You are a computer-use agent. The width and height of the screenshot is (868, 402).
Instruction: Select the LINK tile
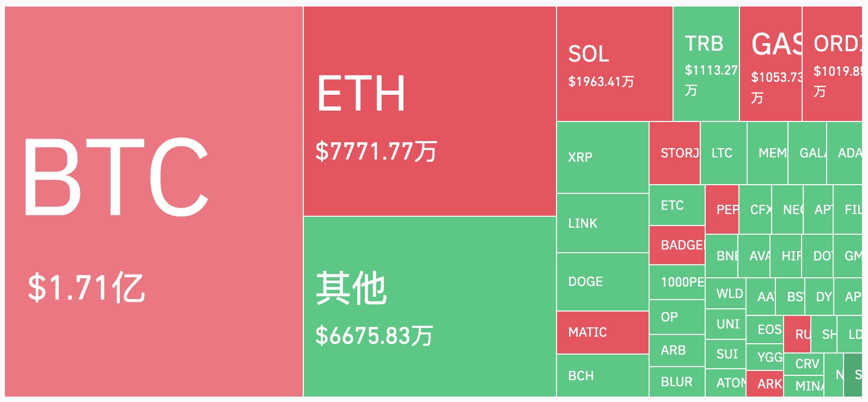(602, 223)
